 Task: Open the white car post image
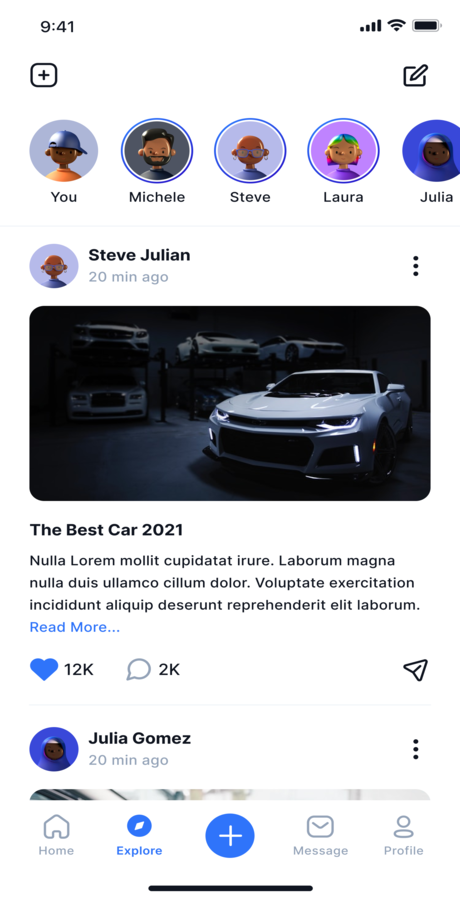point(230,403)
